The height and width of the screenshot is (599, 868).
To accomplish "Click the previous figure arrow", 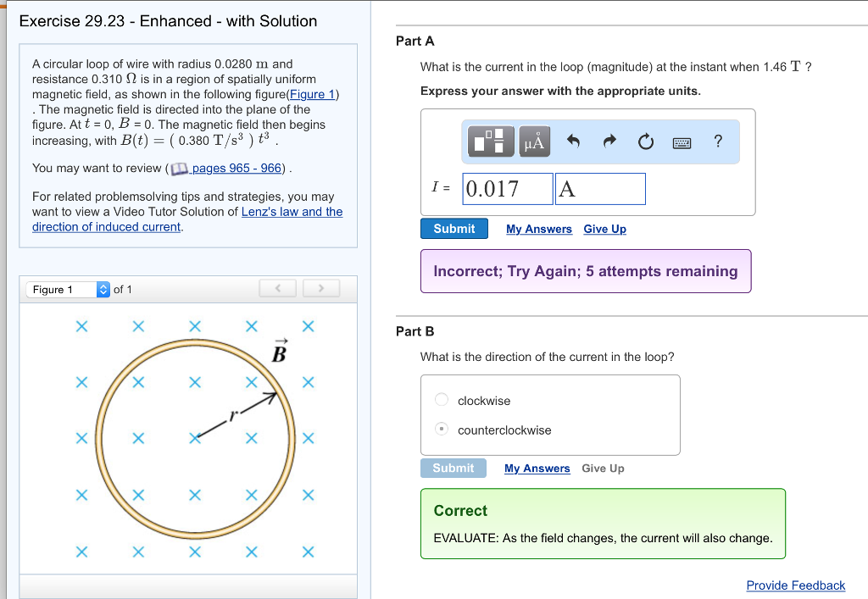I will tap(277, 288).
